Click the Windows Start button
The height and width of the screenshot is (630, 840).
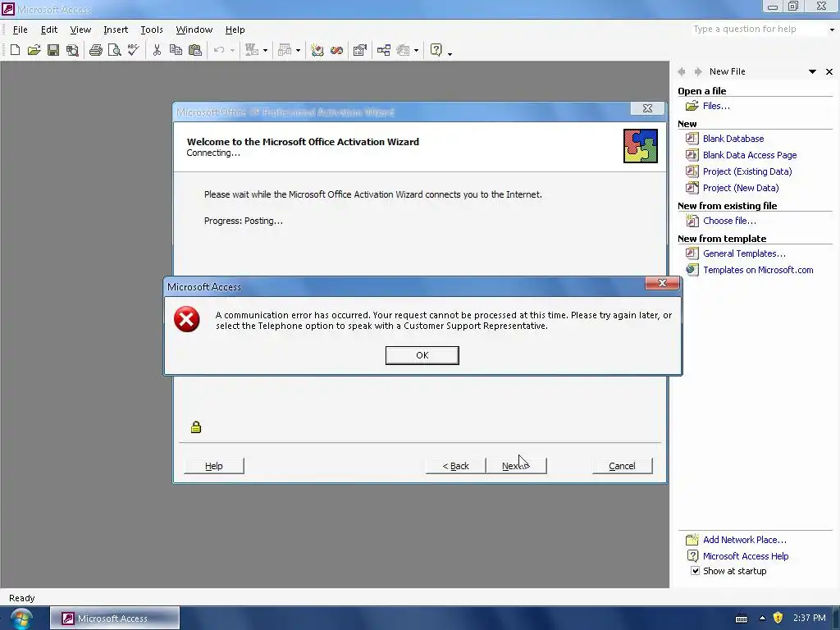(21, 619)
